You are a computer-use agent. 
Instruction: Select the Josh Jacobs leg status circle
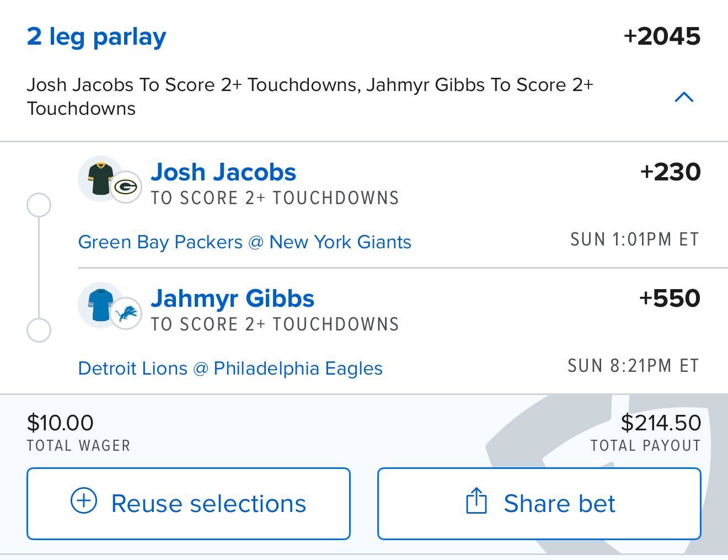39,205
